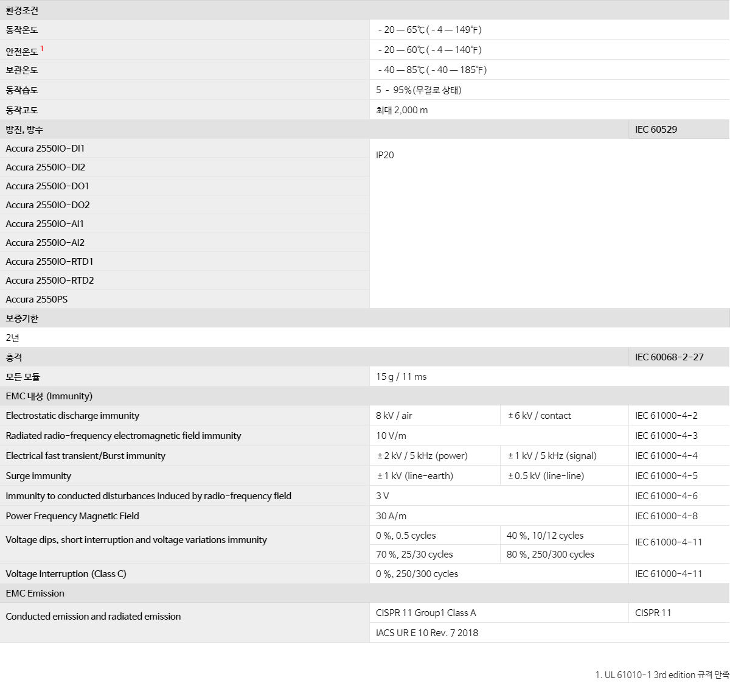
Task: Click the CISPR 11 Group1 Class A value
Action: [x=426, y=613]
